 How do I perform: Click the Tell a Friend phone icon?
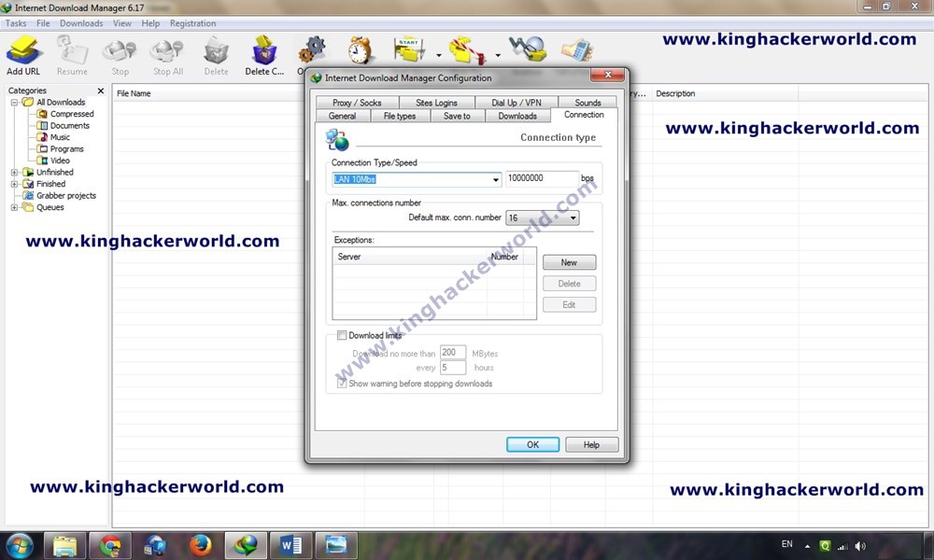(x=576, y=50)
